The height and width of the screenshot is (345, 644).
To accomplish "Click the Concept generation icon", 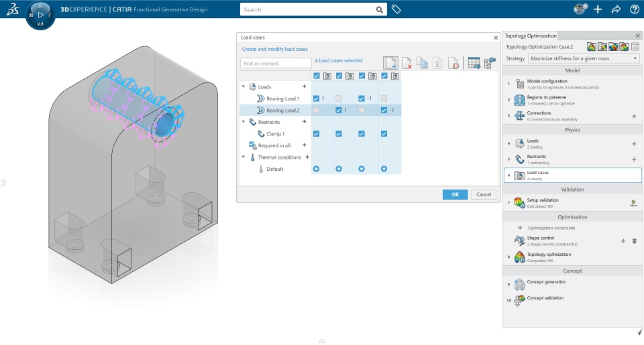I will tap(519, 284).
